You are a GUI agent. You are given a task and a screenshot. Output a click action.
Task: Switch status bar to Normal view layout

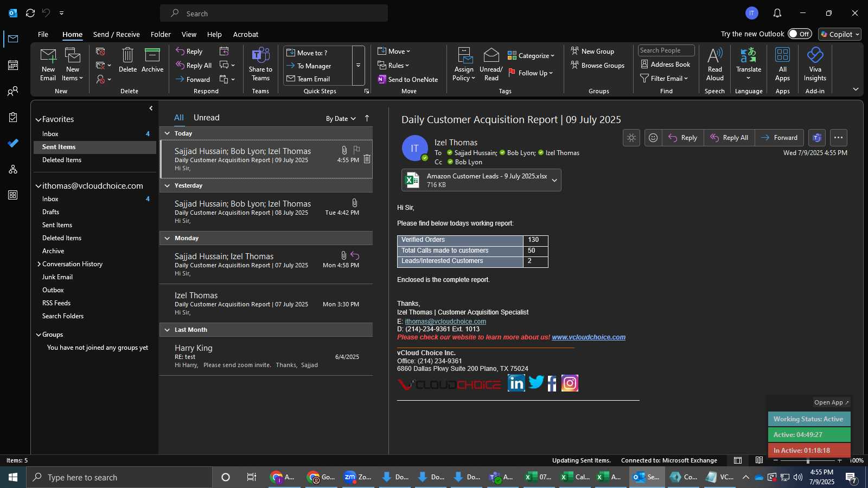738,460
